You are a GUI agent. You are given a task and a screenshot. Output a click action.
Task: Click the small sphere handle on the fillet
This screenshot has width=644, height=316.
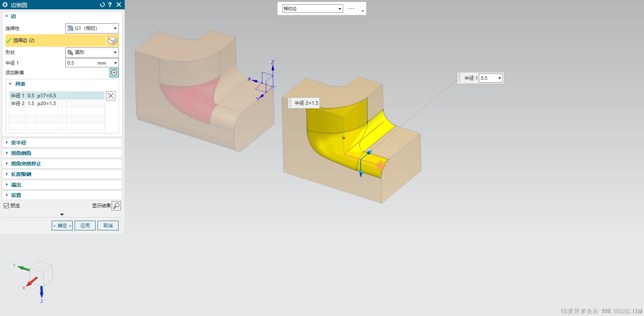(x=344, y=137)
